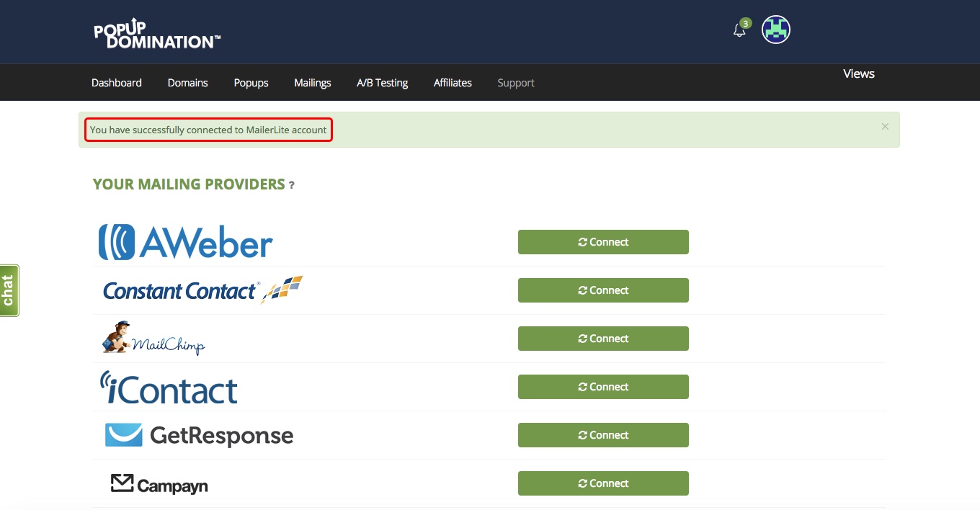Click the MailChimp logo

(x=153, y=339)
